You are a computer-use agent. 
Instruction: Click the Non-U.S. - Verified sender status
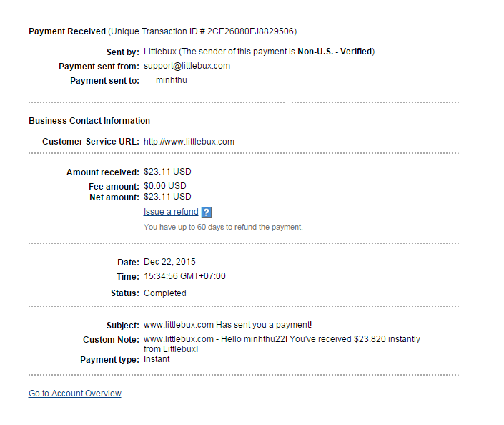[x=335, y=52]
